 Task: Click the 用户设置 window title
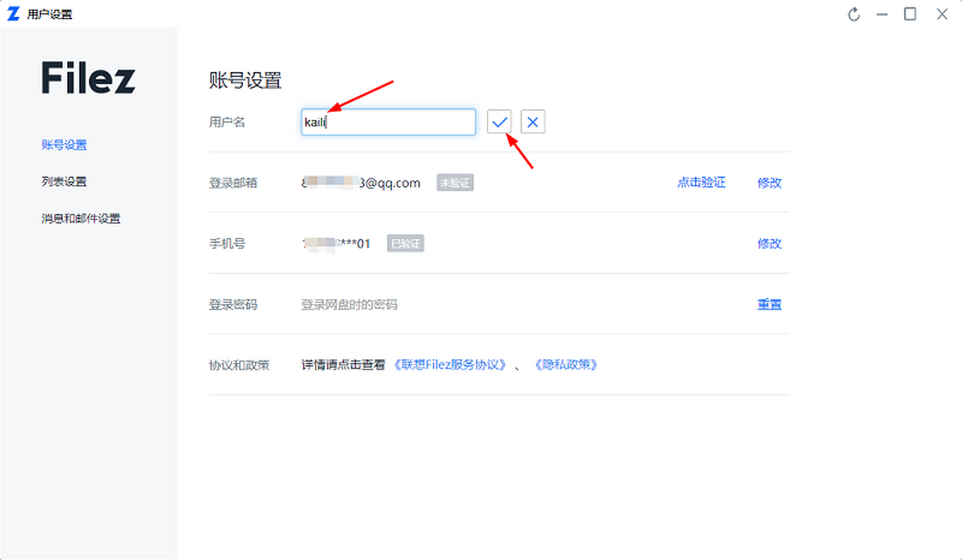click(x=50, y=14)
